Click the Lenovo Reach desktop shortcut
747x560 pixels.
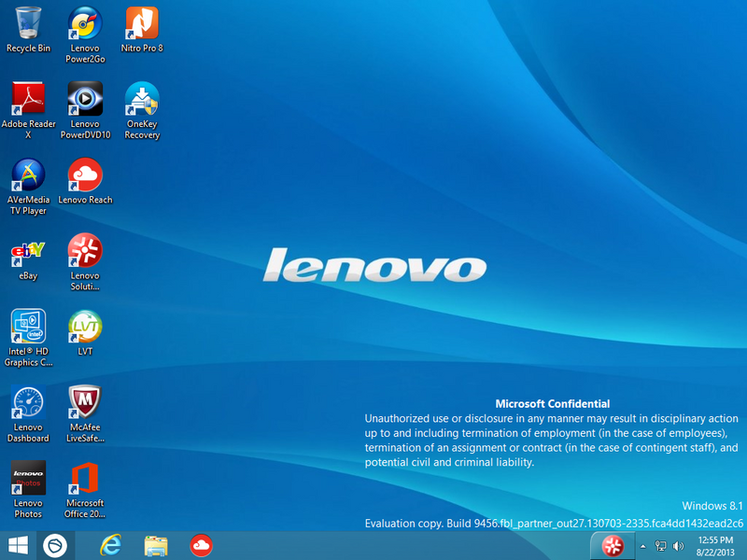(x=85, y=175)
